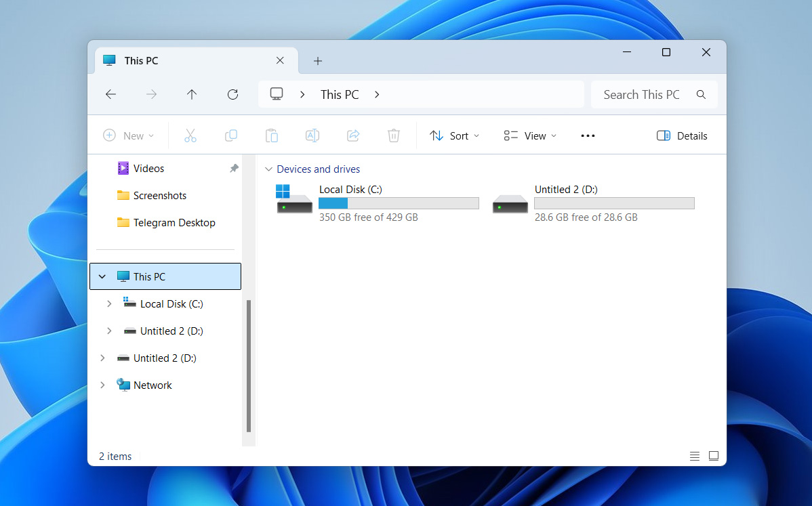Image resolution: width=812 pixels, height=506 pixels.
Task: Select the Untitled 2 (D:) drive icon in main pane
Action: (510, 203)
